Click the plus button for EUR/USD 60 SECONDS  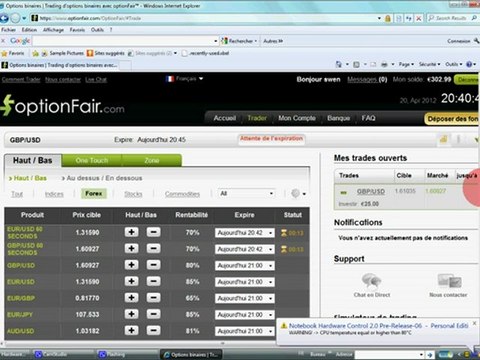click(131, 232)
